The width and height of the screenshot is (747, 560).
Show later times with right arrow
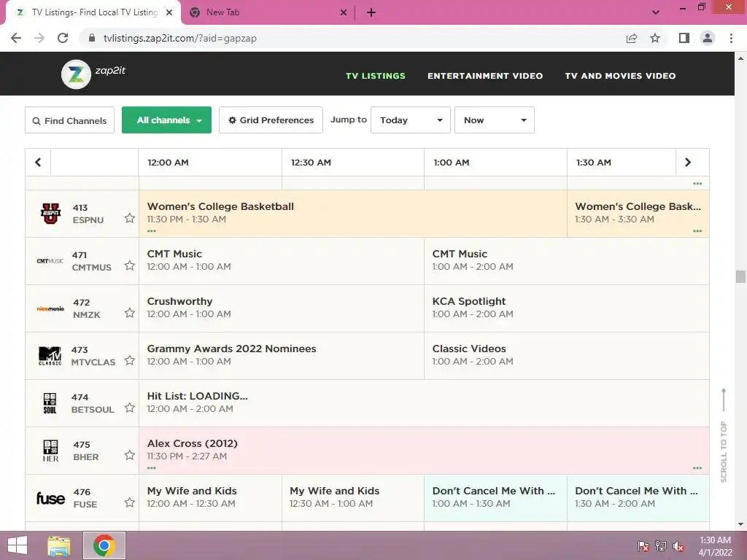[688, 163]
